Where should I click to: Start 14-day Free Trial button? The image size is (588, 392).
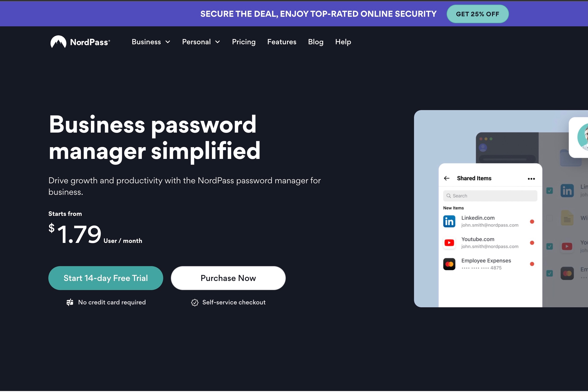tap(106, 278)
